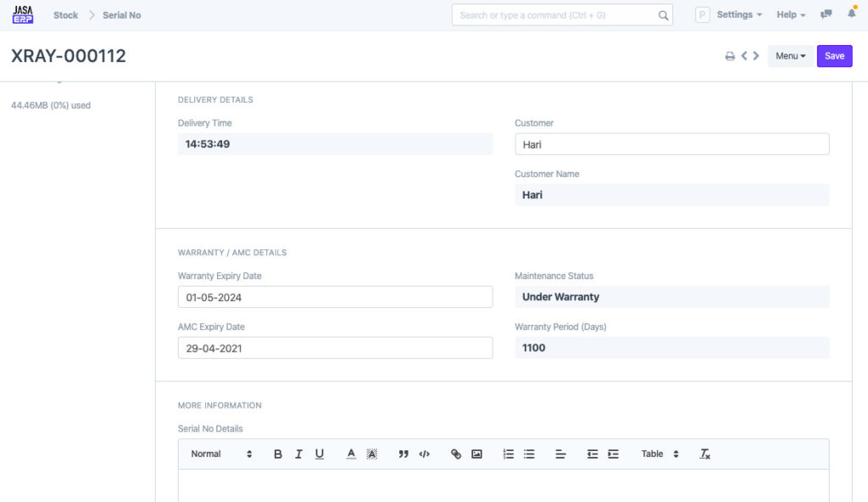This screenshot has height=502, width=868.
Task: Open the Settings menu
Action: [x=738, y=14]
